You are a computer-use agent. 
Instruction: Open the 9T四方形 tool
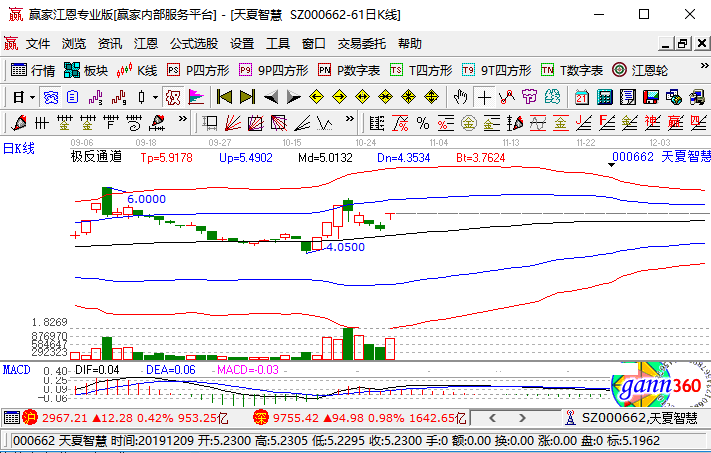tap(496, 70)
